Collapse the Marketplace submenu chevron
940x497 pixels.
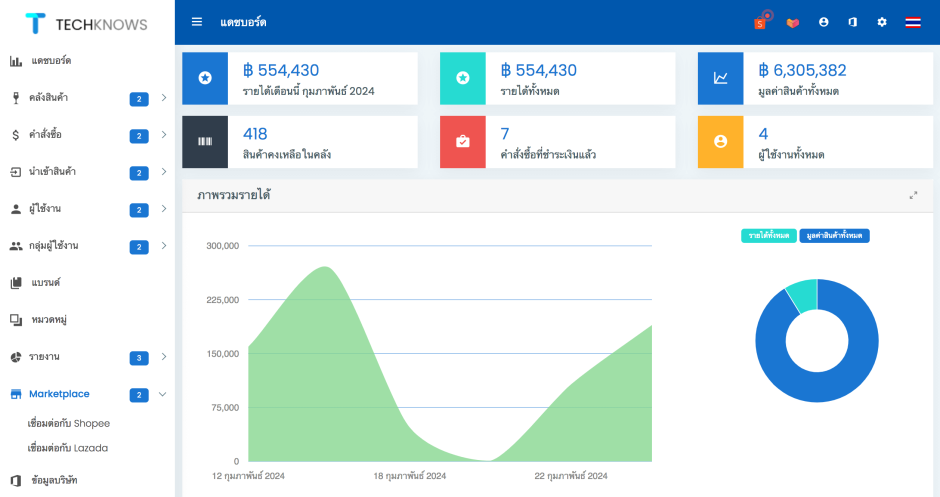(162, 394)
